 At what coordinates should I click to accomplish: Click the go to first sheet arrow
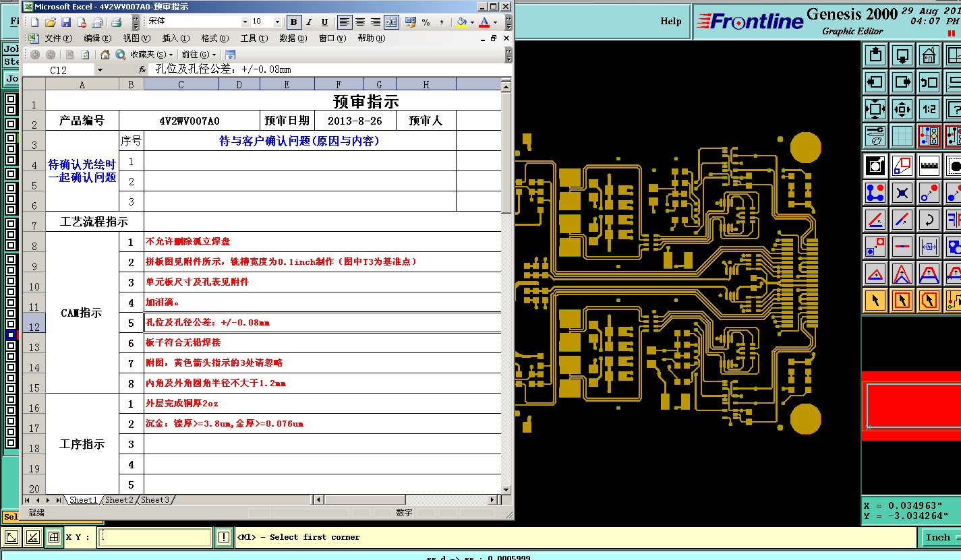click(28, 500)
